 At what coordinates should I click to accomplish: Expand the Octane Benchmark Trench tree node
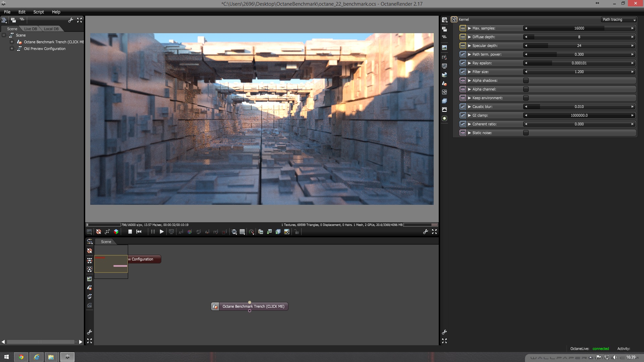(12, 42)
